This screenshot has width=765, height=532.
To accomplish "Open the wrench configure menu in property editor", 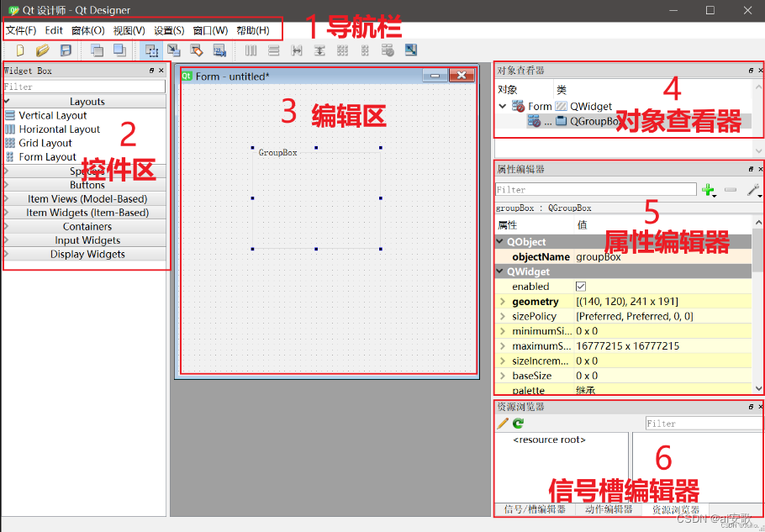I will [x=753, y=190].
